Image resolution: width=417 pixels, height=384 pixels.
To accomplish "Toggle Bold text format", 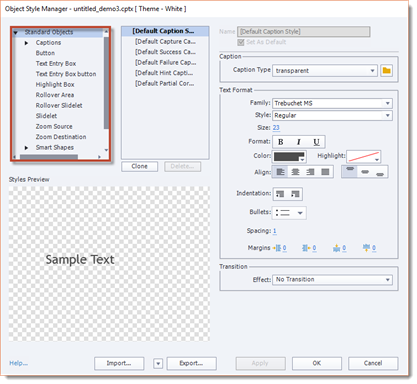I will click(281, 142).
